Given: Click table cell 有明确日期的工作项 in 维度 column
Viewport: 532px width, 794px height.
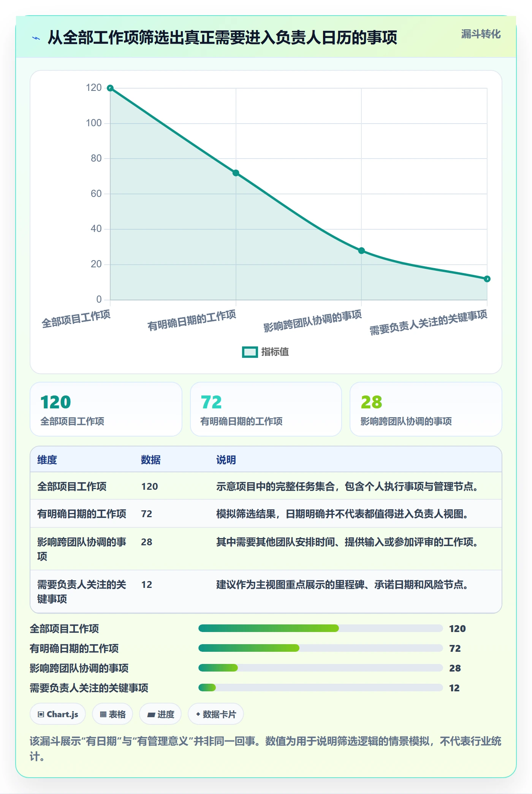Looking at the screenshot, I should [82, 514].
